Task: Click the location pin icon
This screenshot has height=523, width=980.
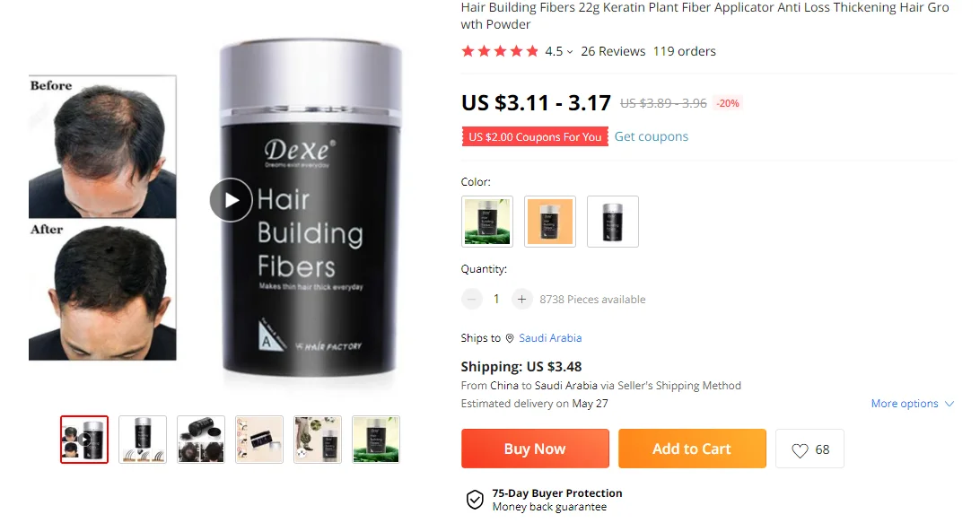Action: click(510, 338)
